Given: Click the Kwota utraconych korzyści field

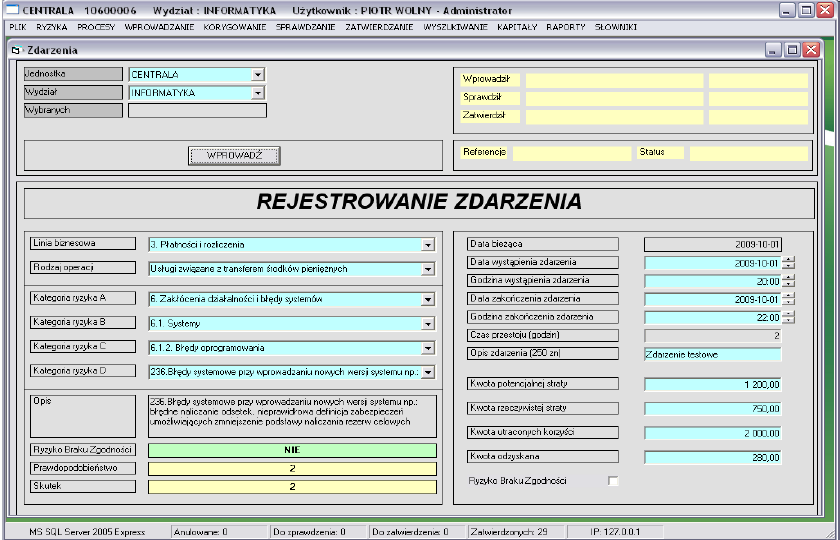Looking at the screenshot, I should [712, 433].
